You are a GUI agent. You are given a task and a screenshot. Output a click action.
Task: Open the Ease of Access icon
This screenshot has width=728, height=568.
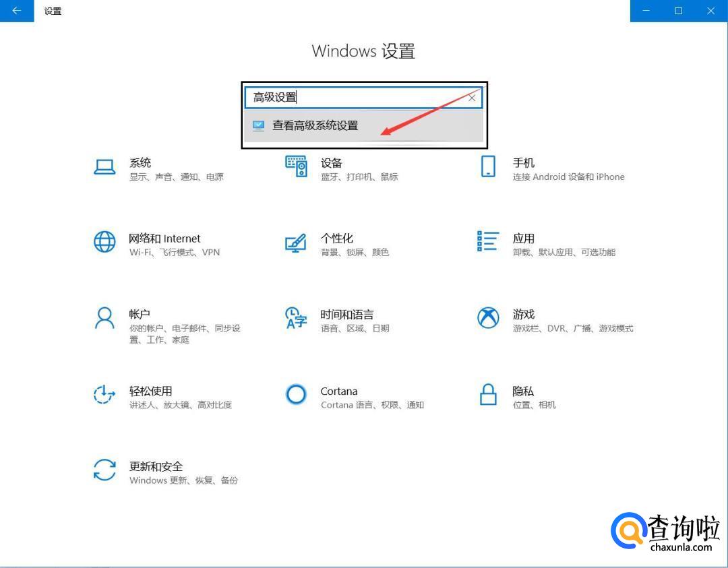click(x=104, y=394)
